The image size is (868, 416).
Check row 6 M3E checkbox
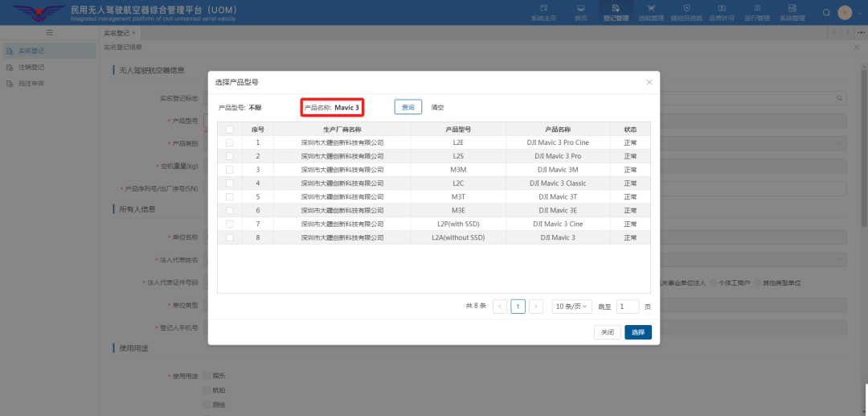(230, 211)
